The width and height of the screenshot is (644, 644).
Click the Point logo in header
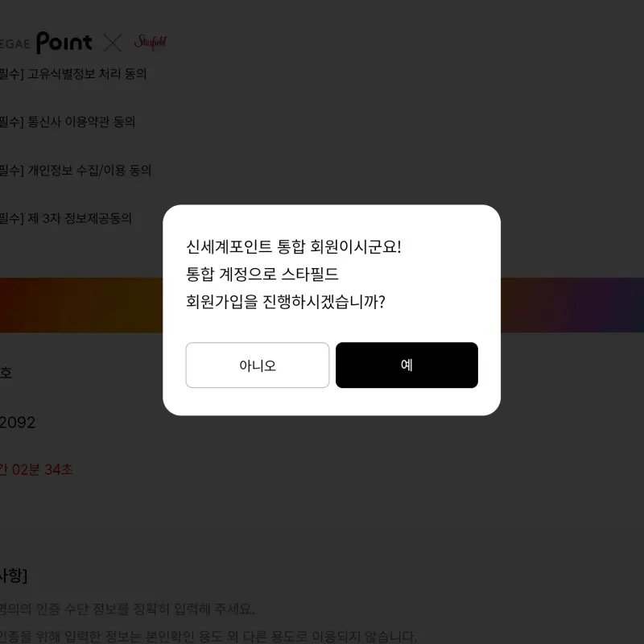click(x=64, y=43)
